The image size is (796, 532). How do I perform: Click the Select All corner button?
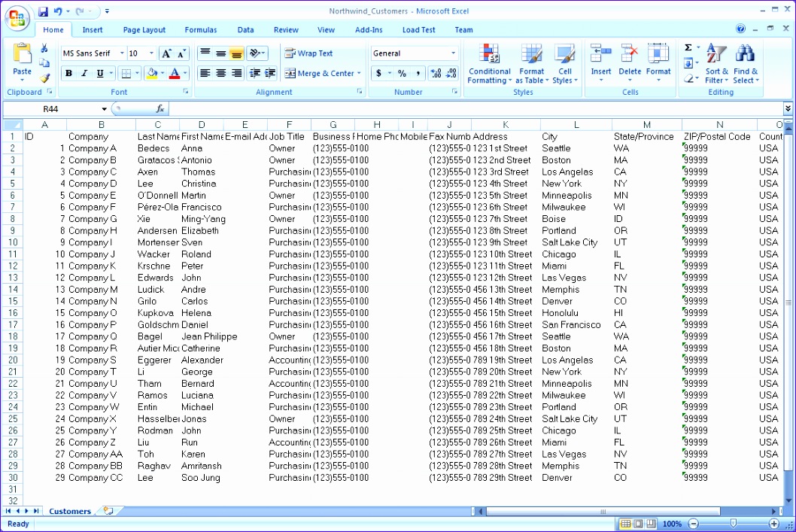tap(13, 125)
